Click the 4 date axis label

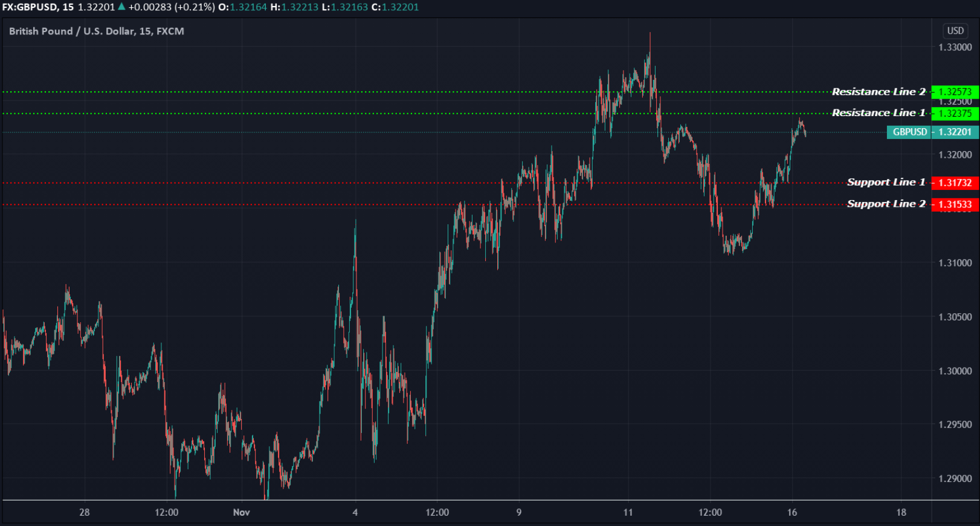(355, 513)
